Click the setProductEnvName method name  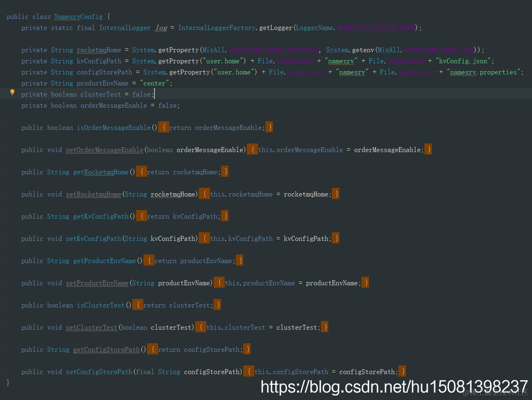tap(97, 283)
